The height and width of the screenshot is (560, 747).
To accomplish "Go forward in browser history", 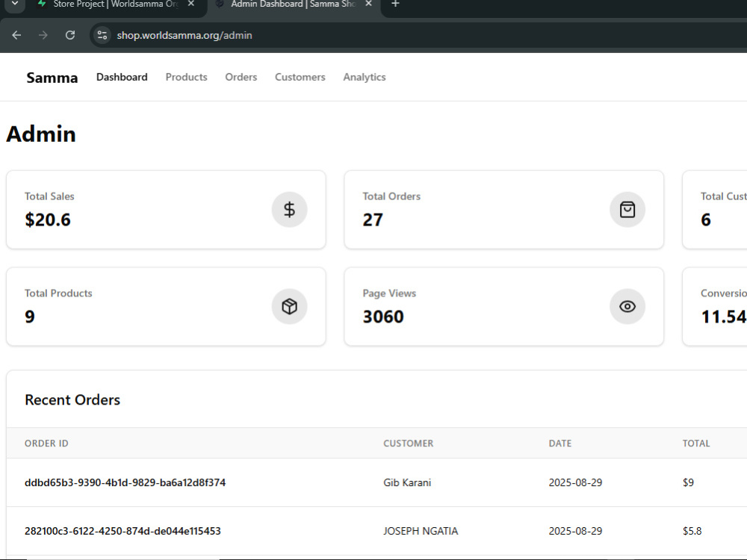I will tap(43, 35).
